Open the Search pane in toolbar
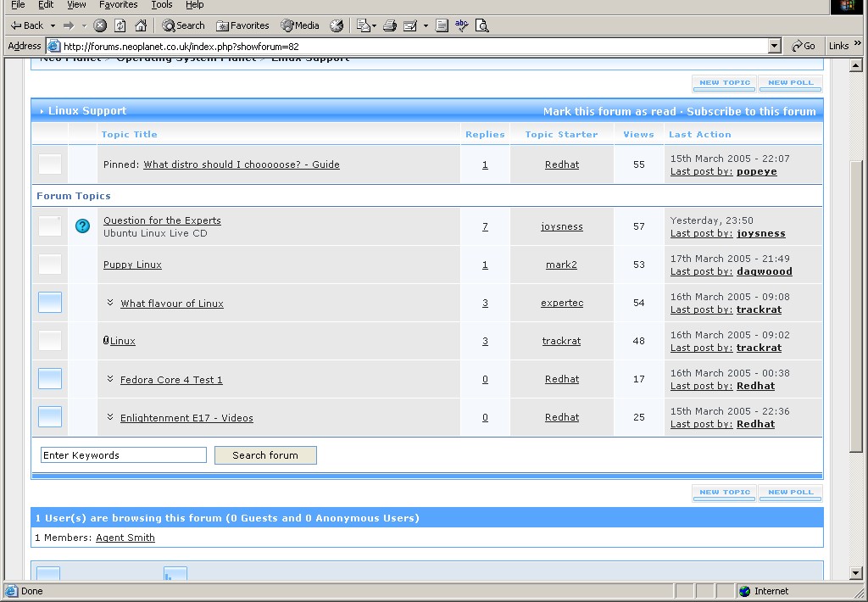 click(184, 25)
